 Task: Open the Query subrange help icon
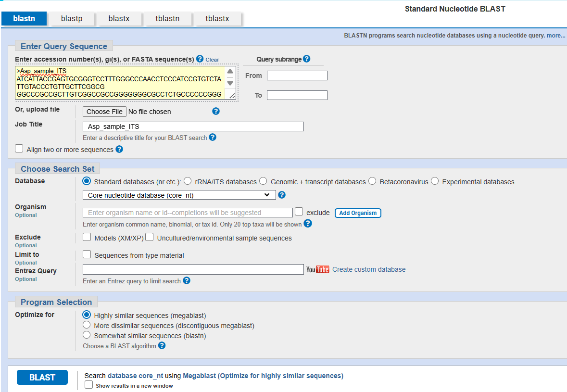[307, 59]
